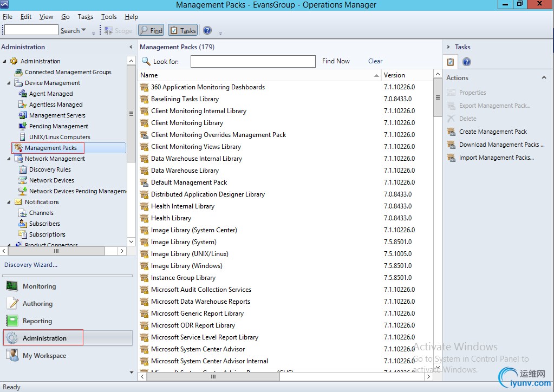Collapse the Device Management tree node

pos(9,83)
